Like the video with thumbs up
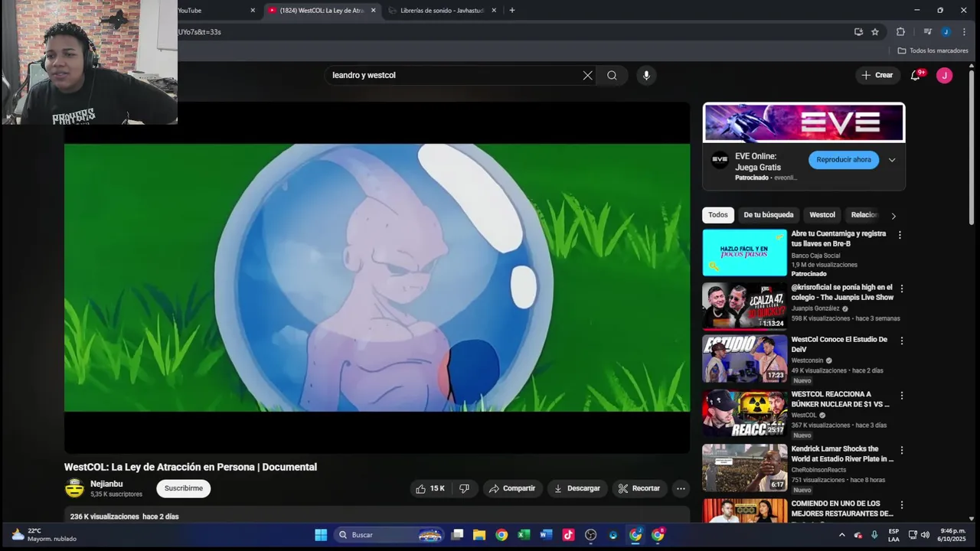980x551 pixels. [x=430, y=488]
